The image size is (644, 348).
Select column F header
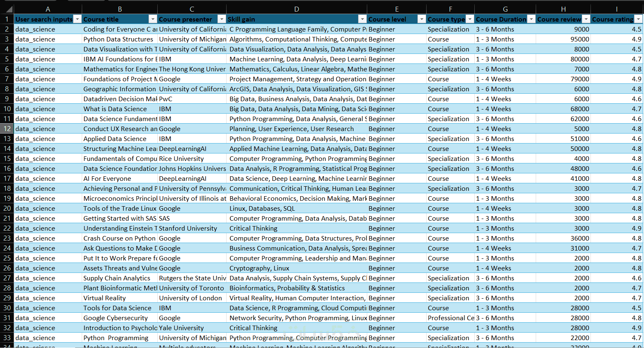click(x=450, y=9)
